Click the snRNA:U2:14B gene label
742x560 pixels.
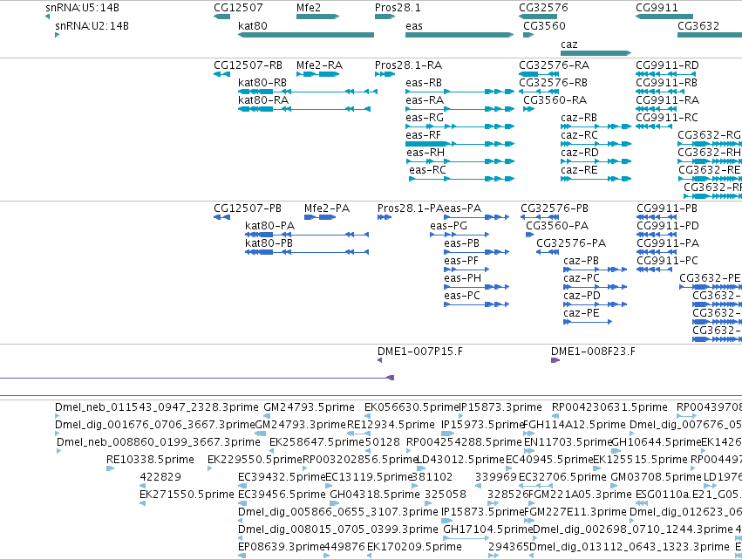tap(92, 25)
